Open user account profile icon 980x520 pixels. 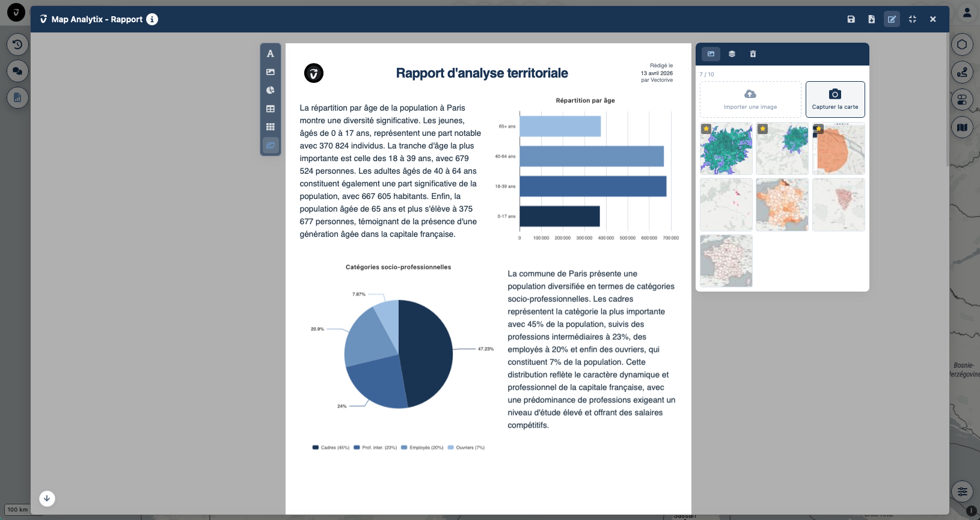pos(967,13)
